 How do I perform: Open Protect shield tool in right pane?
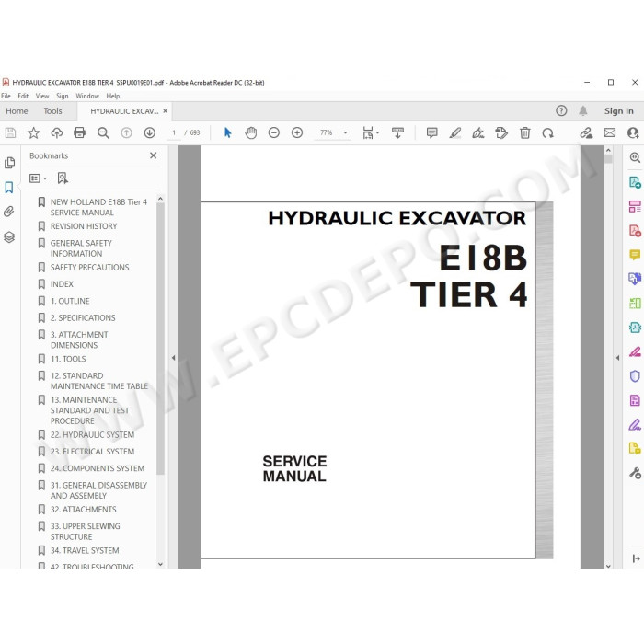click(635, 375)
